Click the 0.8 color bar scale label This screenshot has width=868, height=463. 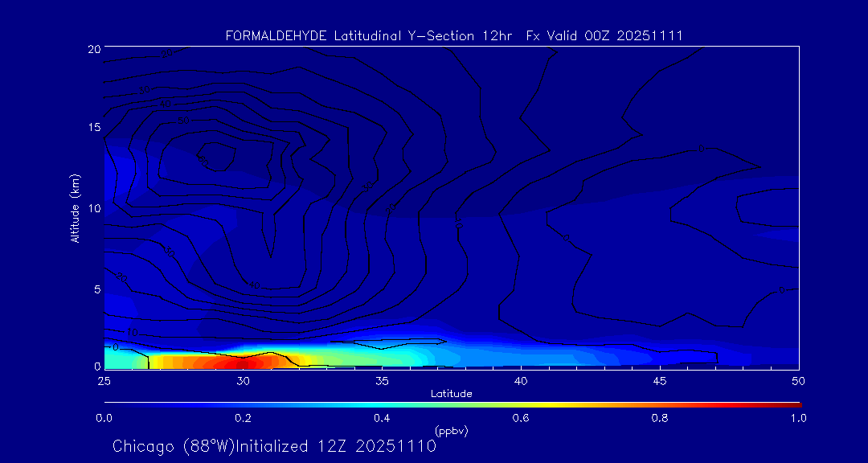660,418
